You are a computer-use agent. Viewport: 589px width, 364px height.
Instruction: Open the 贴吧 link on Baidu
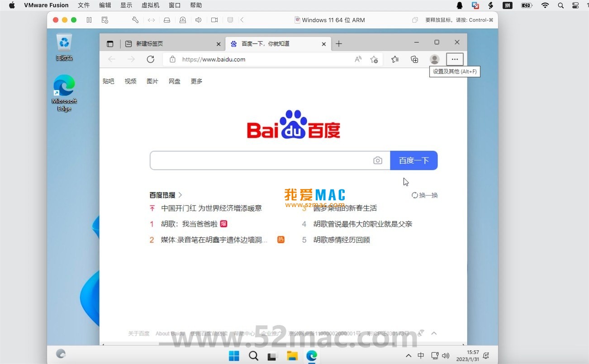pos(109,81)
